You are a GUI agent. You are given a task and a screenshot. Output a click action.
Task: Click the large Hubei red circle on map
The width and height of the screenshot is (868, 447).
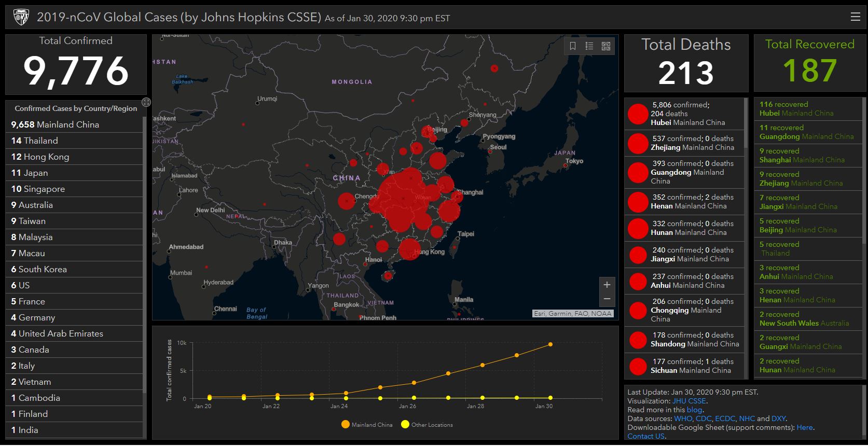404,199
